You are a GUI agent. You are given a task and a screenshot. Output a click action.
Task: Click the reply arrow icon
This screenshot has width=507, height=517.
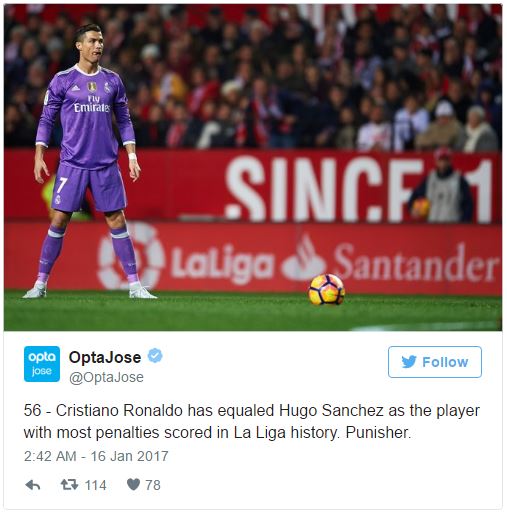point(33,485)
